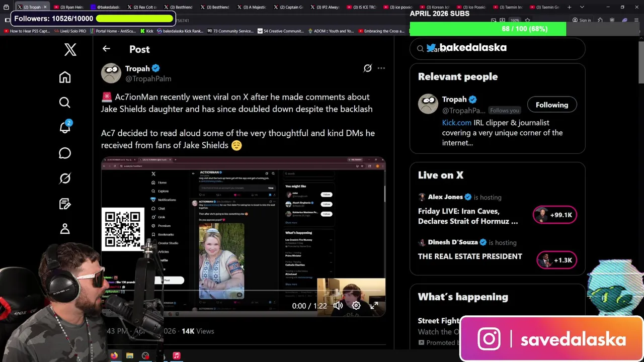Open the Kick.com link in bio
The image size is (644, 362).
coord(457,122)
